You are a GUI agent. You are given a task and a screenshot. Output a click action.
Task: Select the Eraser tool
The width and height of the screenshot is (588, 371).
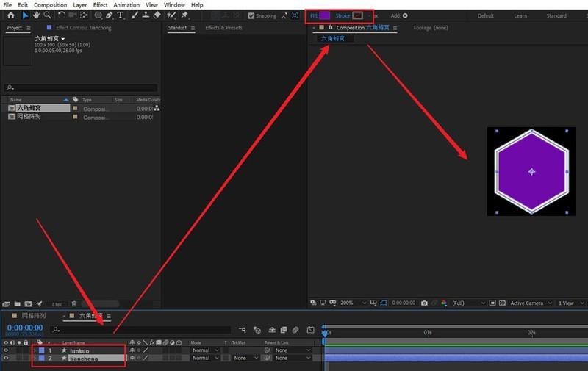point(158,15)
